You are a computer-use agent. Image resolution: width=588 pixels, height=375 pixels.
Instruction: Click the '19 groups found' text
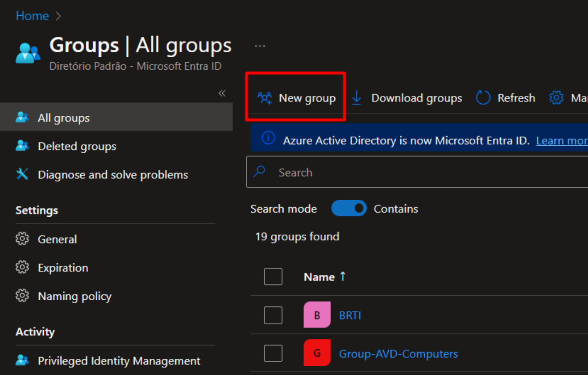(297, 237)
